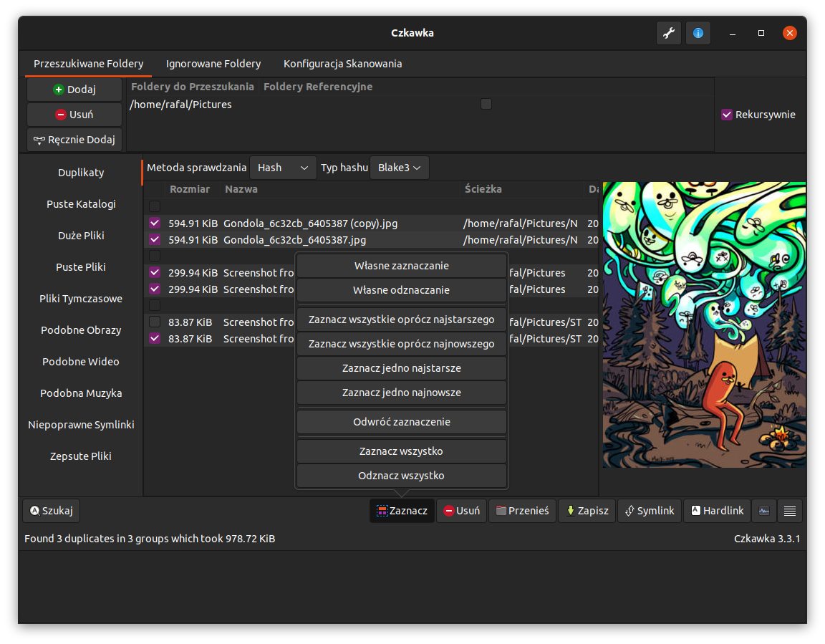The image size is (825, 644).
Task: Switch to the Ignorowane Foldery tab
Action: pos(213,63)
